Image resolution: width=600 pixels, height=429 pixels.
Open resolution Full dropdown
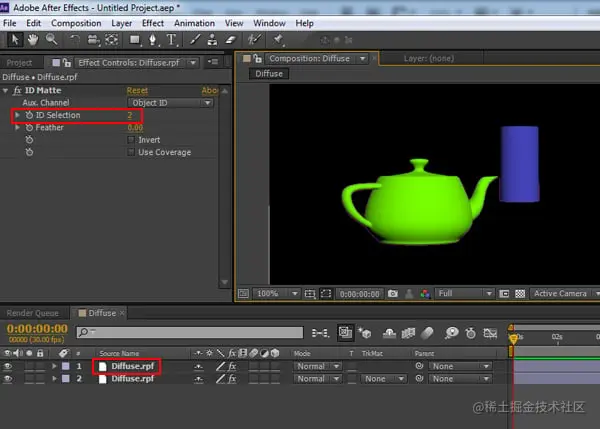(x=464, y=294)
